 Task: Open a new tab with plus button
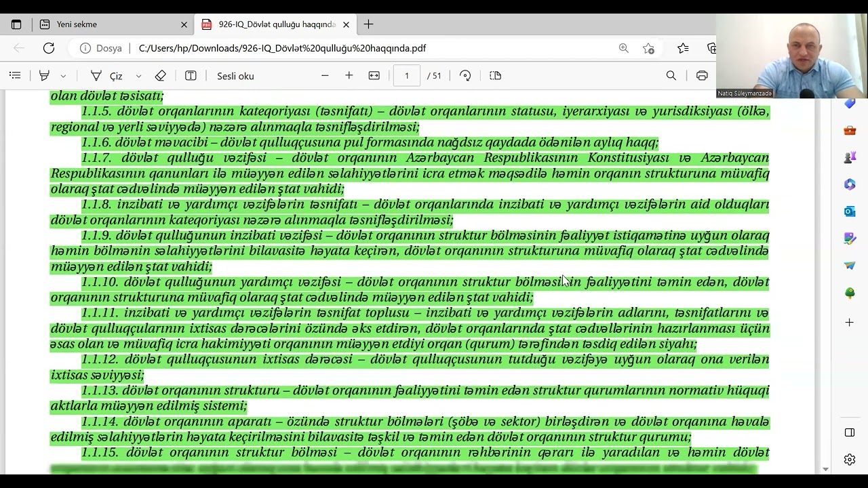point(368,24)
